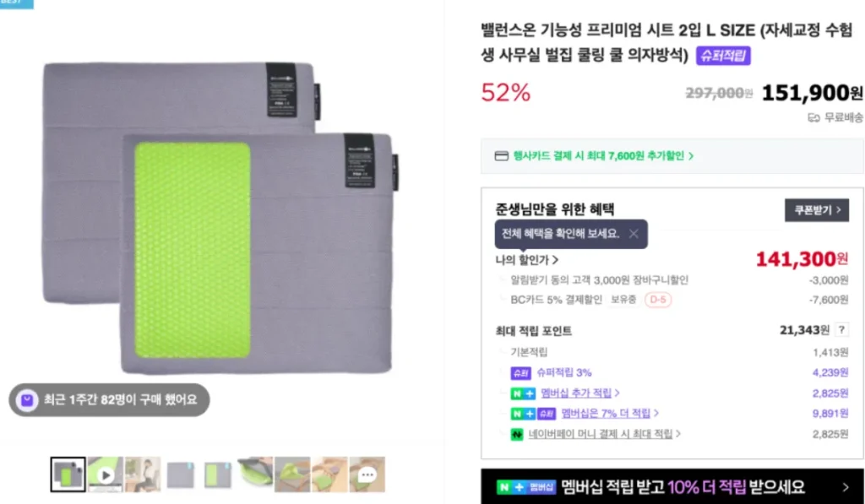
Task: Play the product video thumbnail
Action: click(106, 474)
